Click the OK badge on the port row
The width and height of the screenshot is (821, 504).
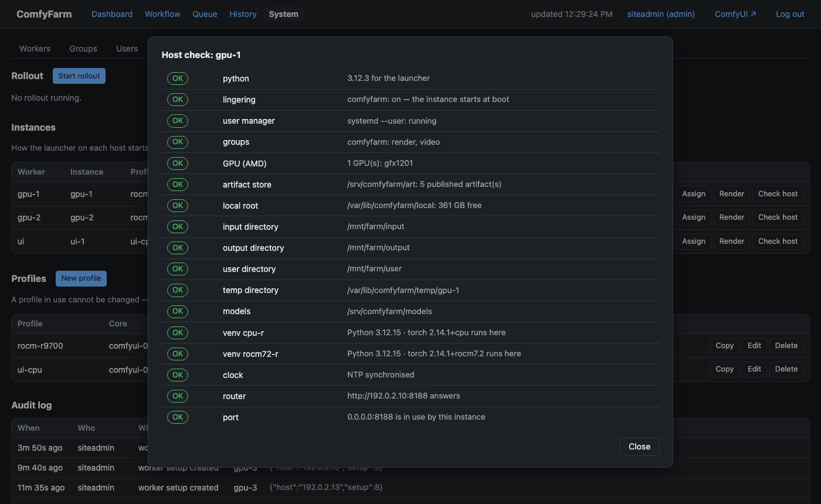click(178, 417)
